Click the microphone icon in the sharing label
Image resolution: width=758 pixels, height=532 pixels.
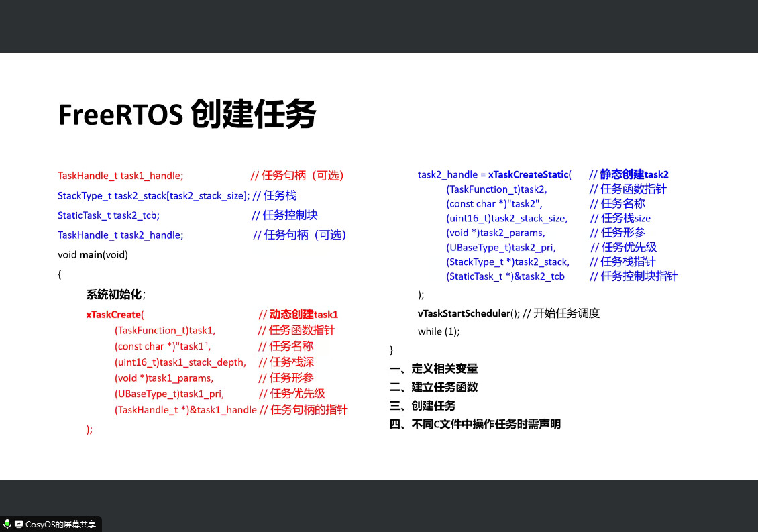coord(7,524)
